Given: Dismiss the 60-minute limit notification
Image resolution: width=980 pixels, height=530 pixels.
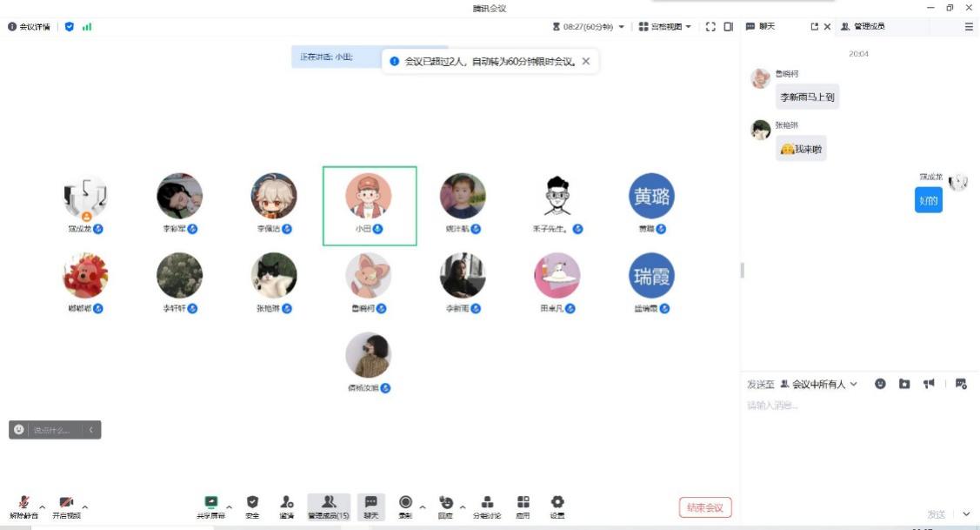Looking at the screenshot, I should [x=586, y=61].
